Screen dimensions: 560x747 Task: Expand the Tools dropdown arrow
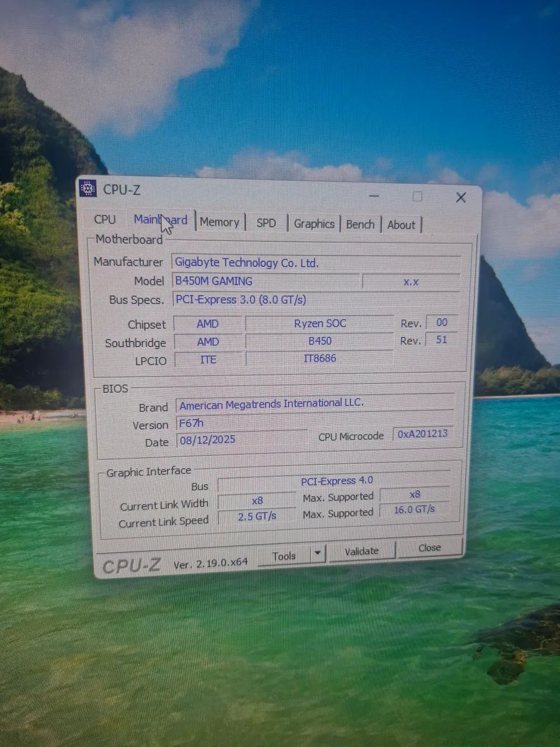tap(318, 553)
